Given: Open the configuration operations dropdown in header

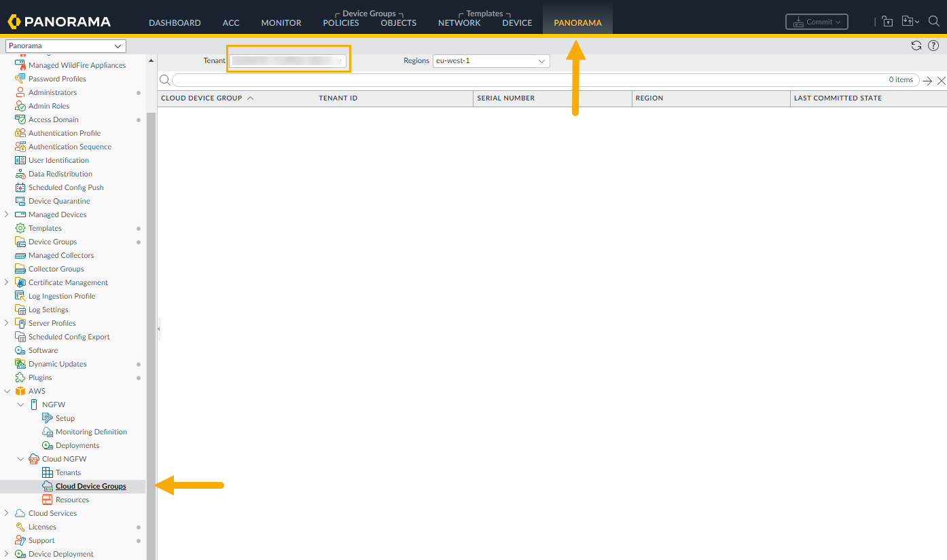Looking at the screenshot, I should 910,22.
